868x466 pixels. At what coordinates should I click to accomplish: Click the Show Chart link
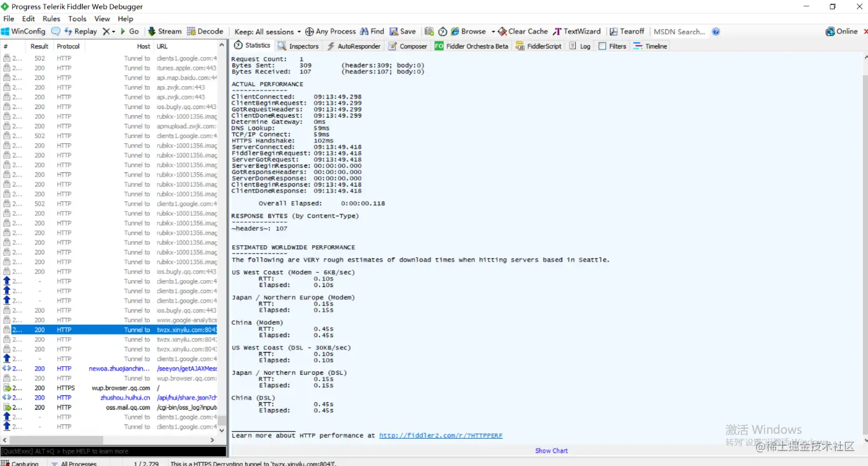point(551,451)
